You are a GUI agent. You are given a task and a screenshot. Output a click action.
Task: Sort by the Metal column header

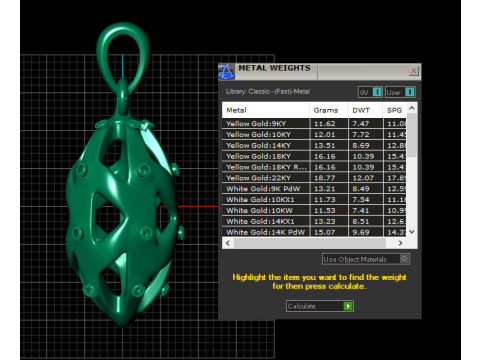[x=266, y=110]
